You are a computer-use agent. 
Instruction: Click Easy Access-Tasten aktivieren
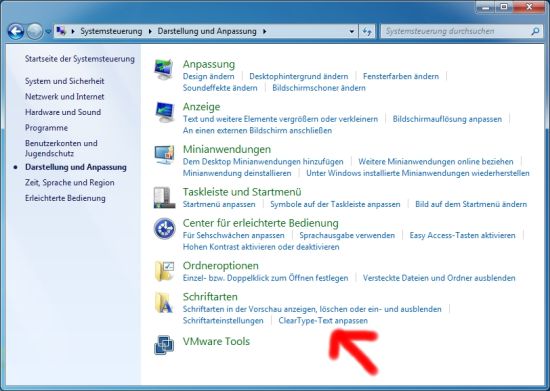(462, 236)
